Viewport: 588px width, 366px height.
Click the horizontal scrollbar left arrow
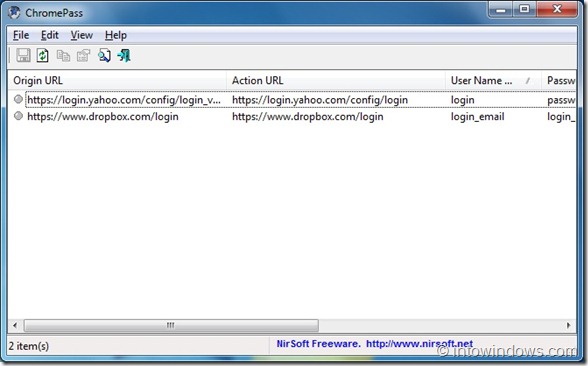[15, 325]
